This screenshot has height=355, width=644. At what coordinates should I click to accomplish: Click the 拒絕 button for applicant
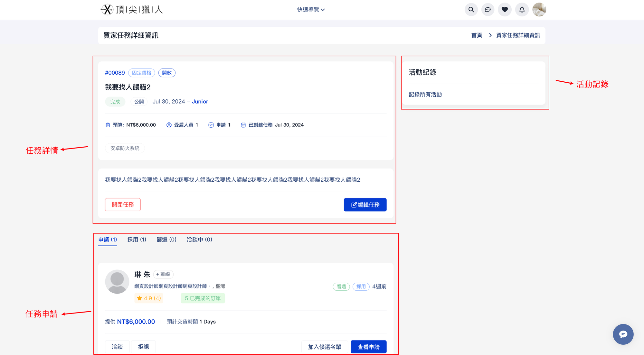(143, 347)
